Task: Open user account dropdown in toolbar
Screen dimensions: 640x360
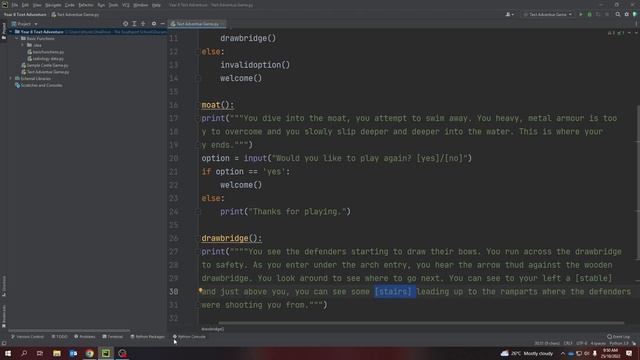Action: (509, 14)
